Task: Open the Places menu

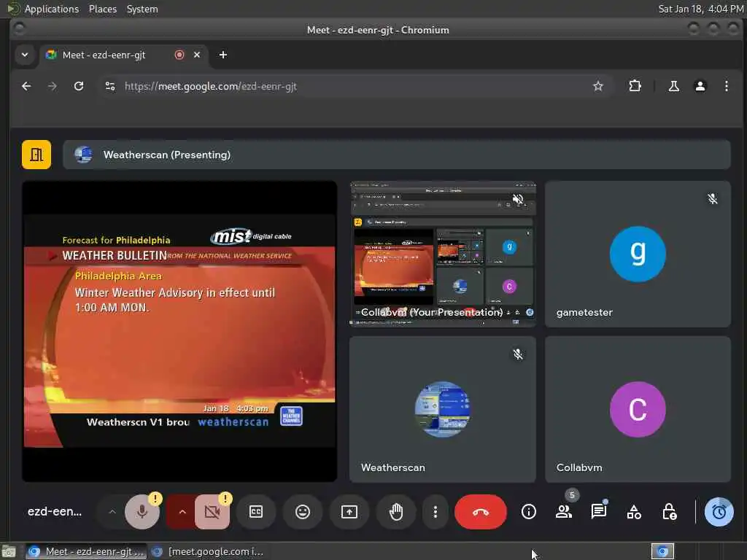Action: [102, 9]
